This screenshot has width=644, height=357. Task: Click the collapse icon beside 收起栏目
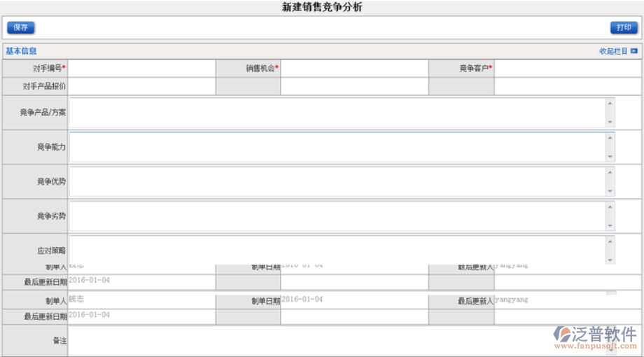(634, 51)
